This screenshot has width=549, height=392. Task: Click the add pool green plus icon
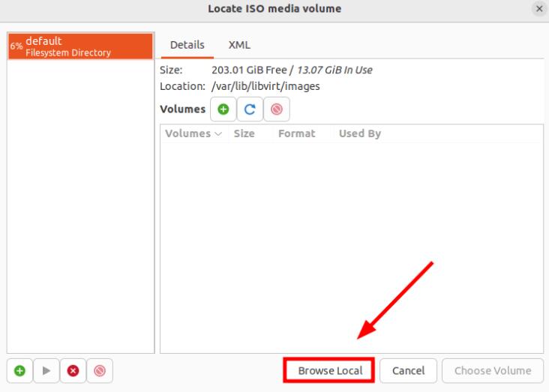pyautogui.click(x=19, y=371)
